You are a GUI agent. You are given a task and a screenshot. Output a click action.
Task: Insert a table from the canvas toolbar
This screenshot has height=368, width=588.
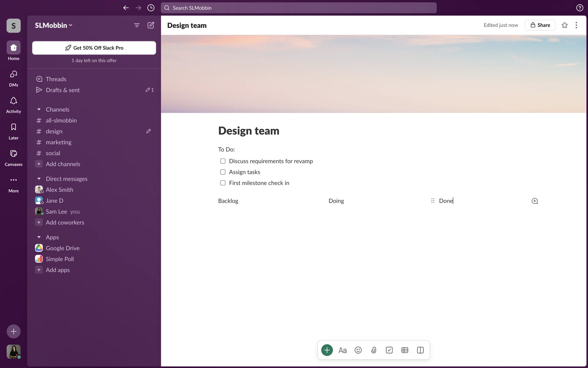pos(405,350)
